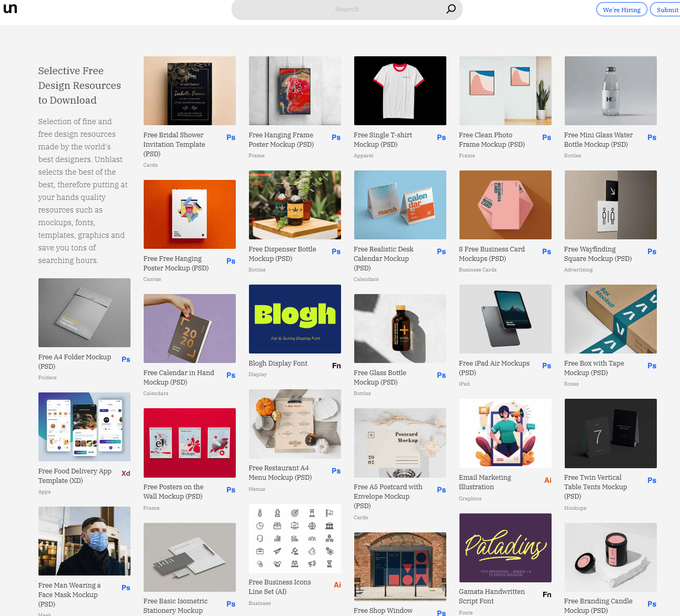Viewport: 680px width, 616px height.
Task: Open the Paladins font thumbnail
Action: (x=505, y=548)
